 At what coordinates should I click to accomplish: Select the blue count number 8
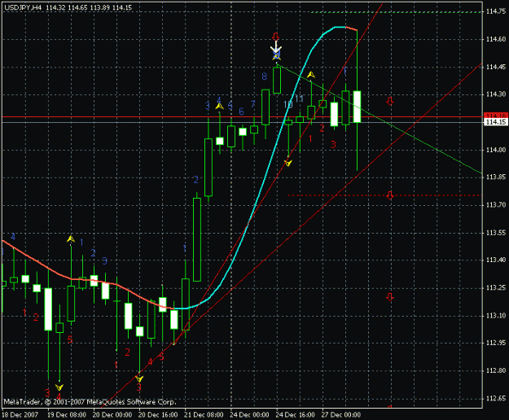[x=265, y=77]
